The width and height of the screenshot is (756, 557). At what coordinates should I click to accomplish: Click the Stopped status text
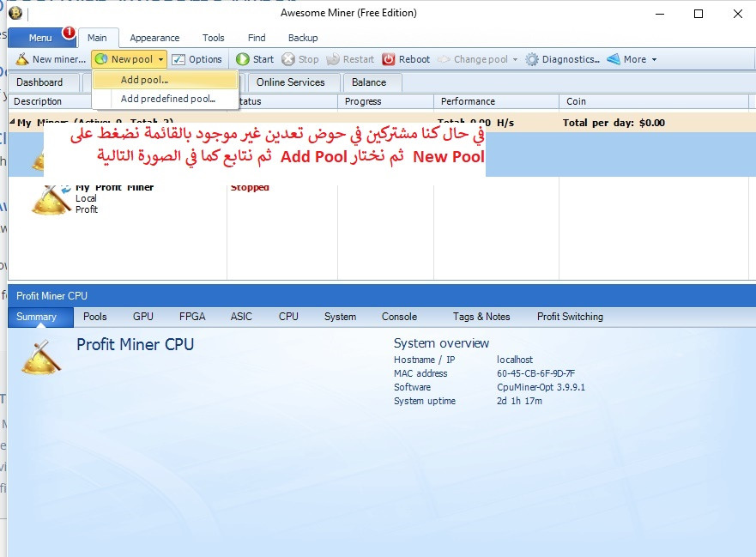coord(250,187)
